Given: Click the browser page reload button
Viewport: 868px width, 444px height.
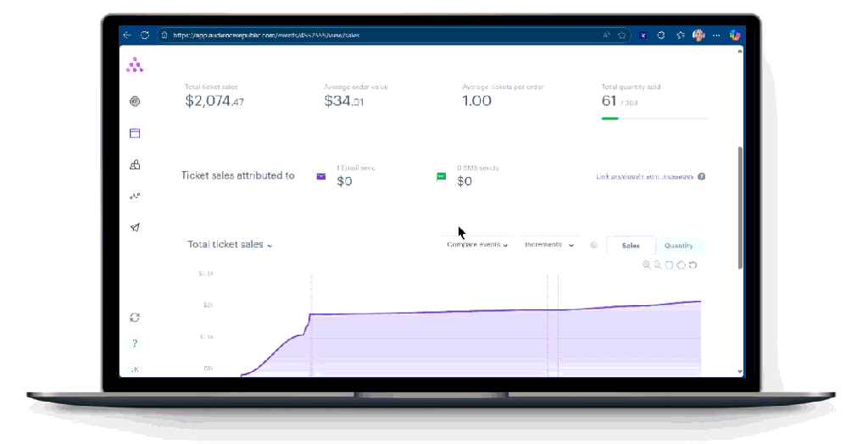Looking at the screenshot, I should click(145, 35).
